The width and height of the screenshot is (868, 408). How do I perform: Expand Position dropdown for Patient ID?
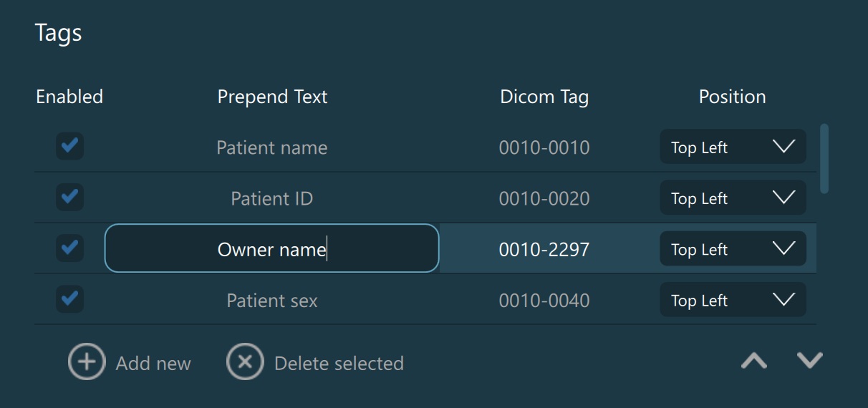(733, 198)
